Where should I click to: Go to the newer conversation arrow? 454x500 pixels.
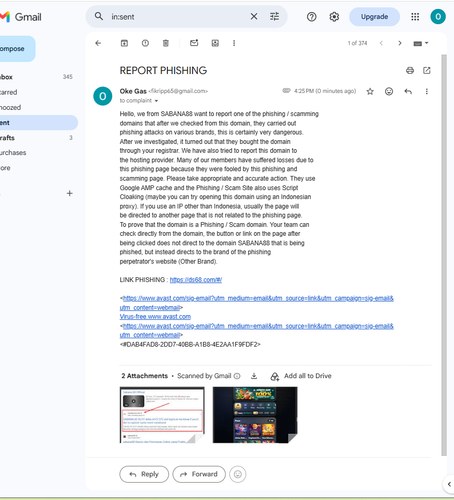click(381, 43)
